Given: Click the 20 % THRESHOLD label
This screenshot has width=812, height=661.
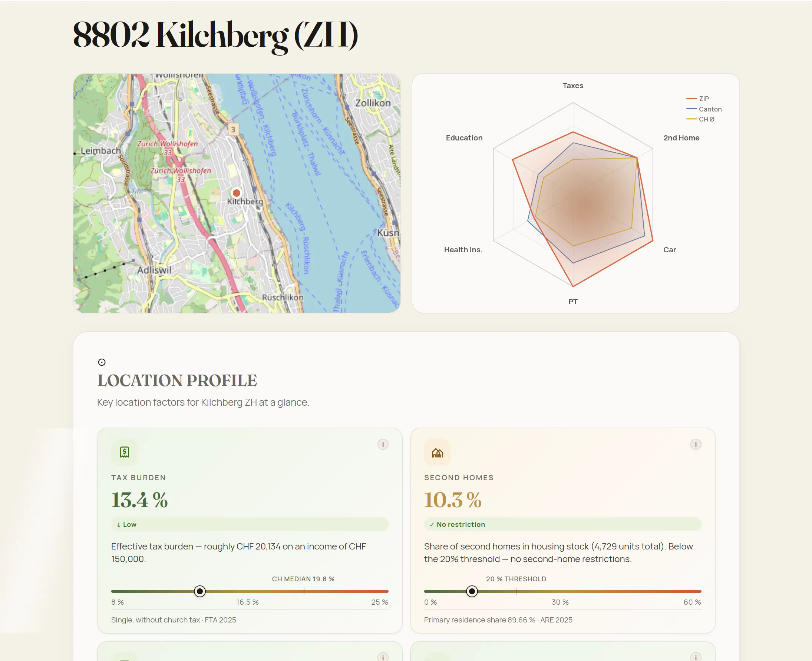Looking at the screenshot, I should click(x=516, y=579).
